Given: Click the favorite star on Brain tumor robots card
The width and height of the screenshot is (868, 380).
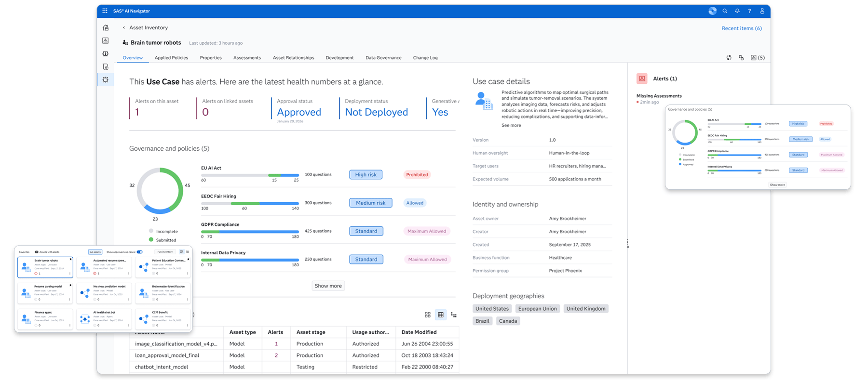Looking at the screenshot, I should 70,259.
